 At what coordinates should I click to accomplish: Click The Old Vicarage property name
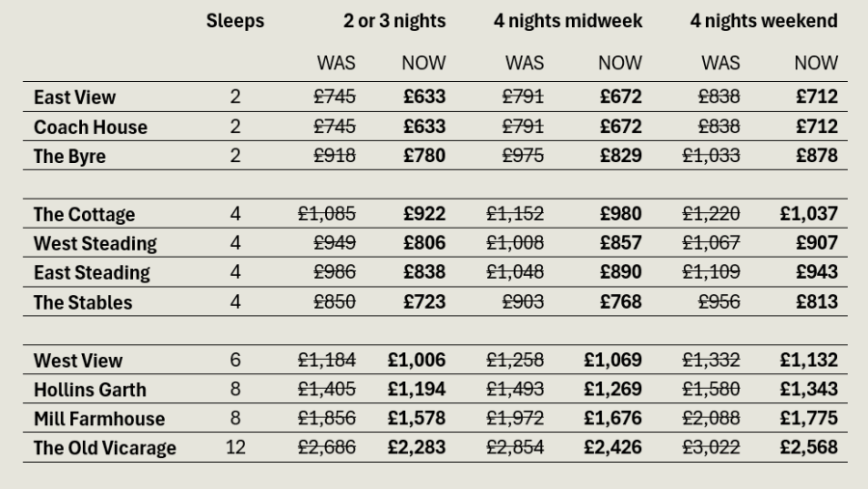point(105,448)
